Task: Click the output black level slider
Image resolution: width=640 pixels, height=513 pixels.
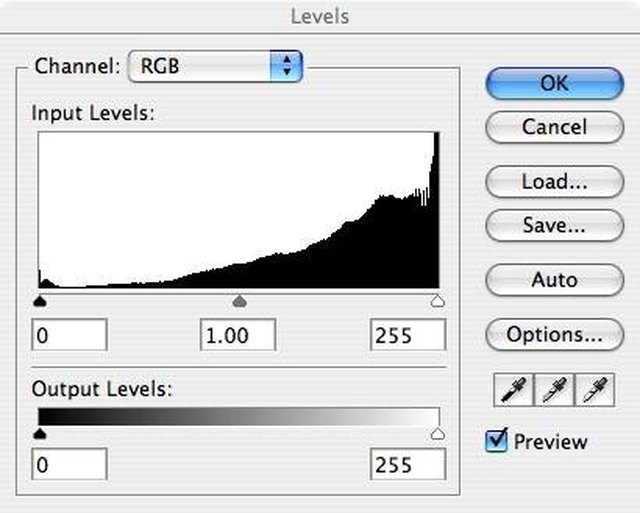Action: pos(40,433)
